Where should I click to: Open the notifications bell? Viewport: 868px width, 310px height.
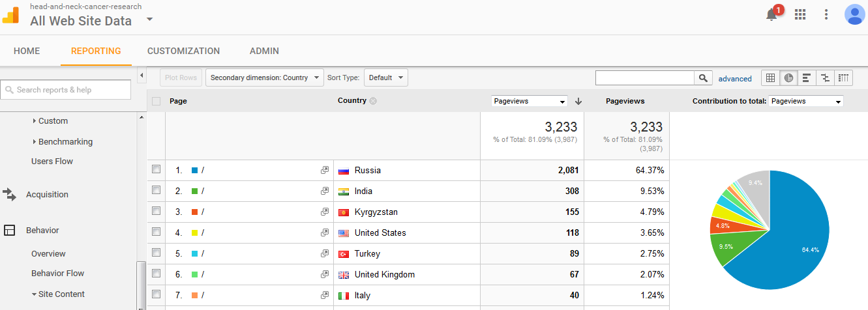coord(772,14)
